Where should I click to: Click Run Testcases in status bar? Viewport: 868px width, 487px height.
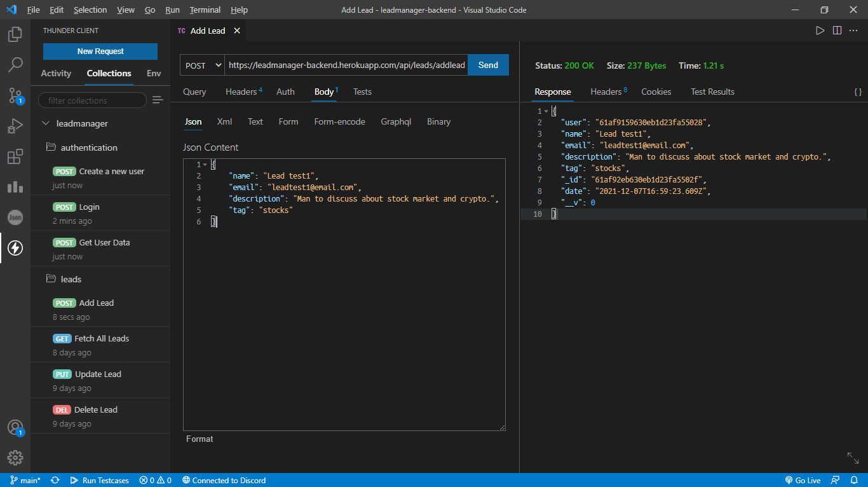[100, 481]
